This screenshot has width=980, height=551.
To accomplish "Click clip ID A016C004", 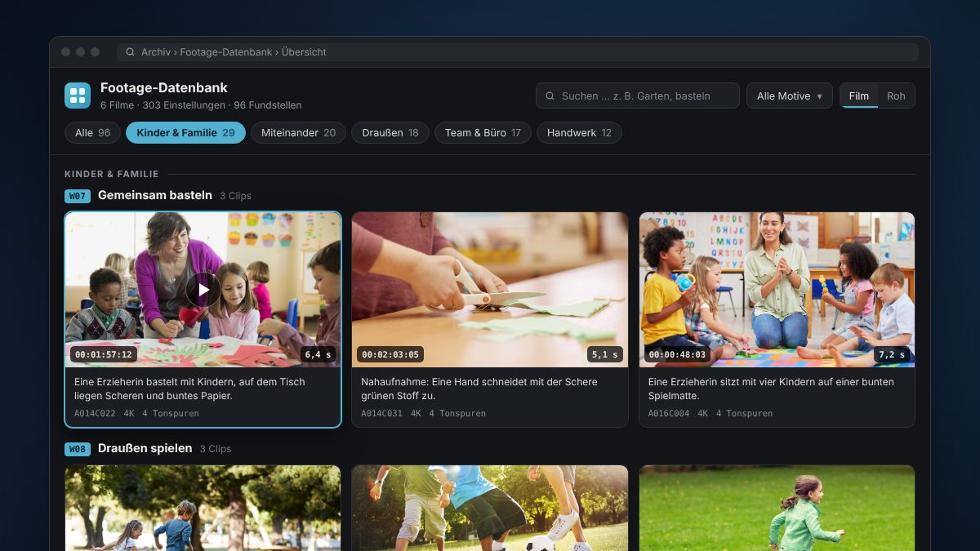I will (x=669, y=413).
